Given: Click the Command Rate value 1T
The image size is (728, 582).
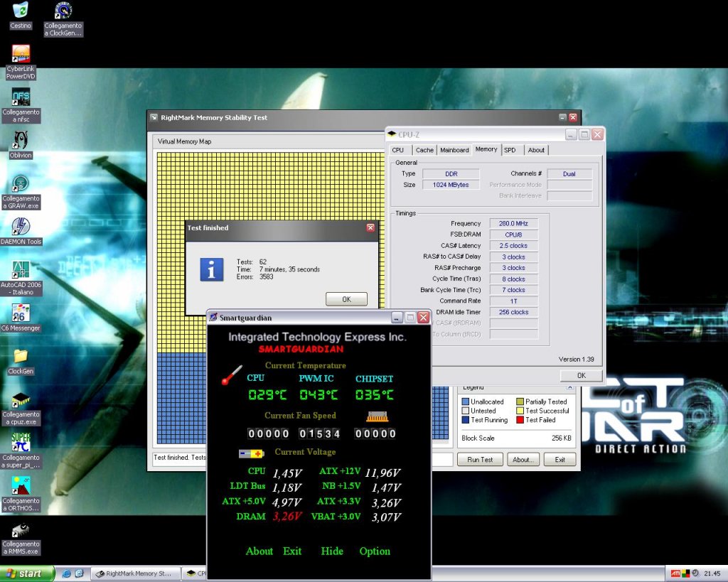Looking at the screenshot, I should tap(513, 301).
